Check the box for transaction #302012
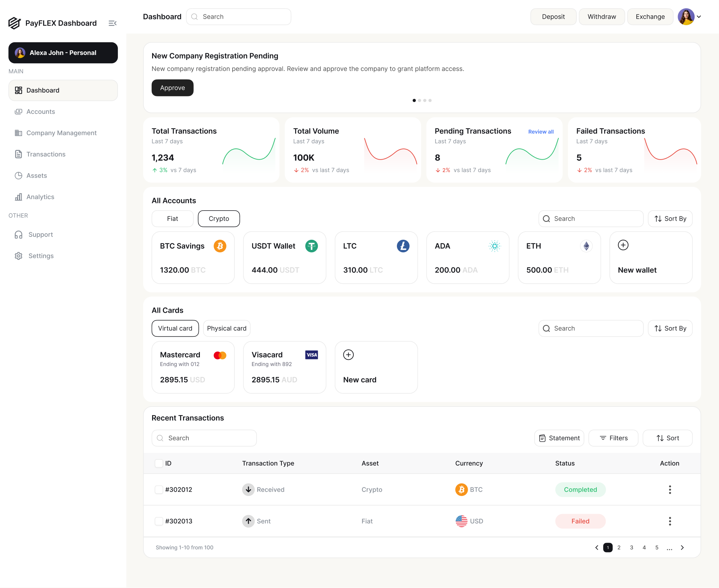 tap(159, 490)
